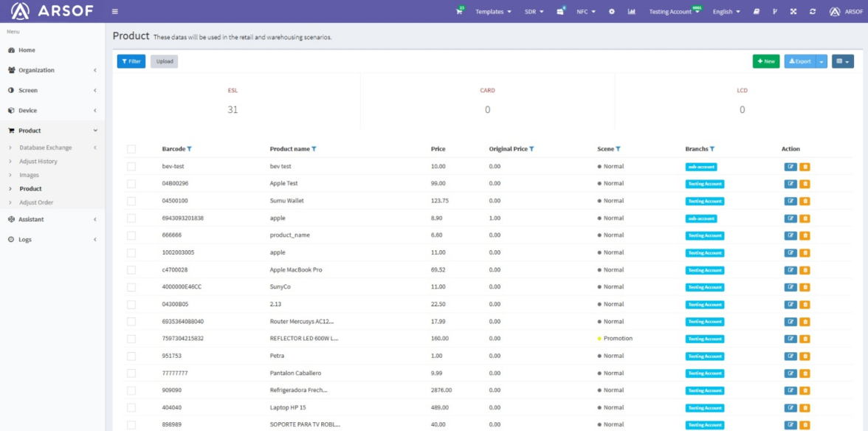
Task: Go to Images in the sidebar
Action: (30, 175)
